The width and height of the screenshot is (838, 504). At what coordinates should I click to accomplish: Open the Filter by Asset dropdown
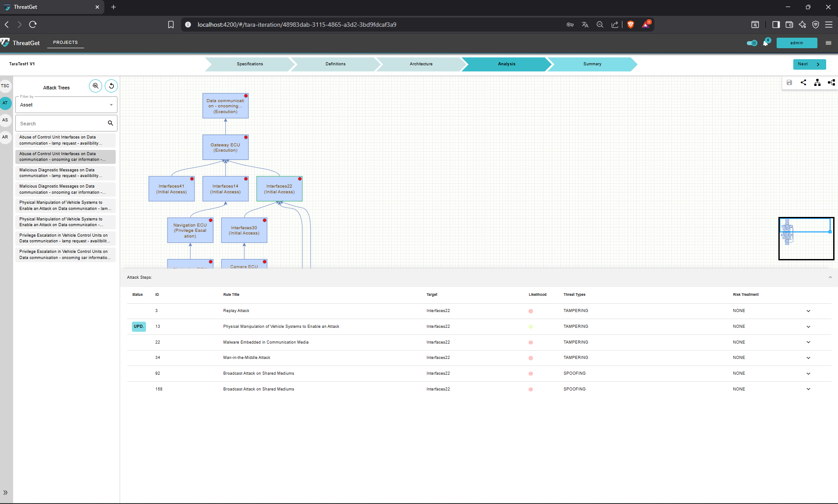[x=66, y=105]
